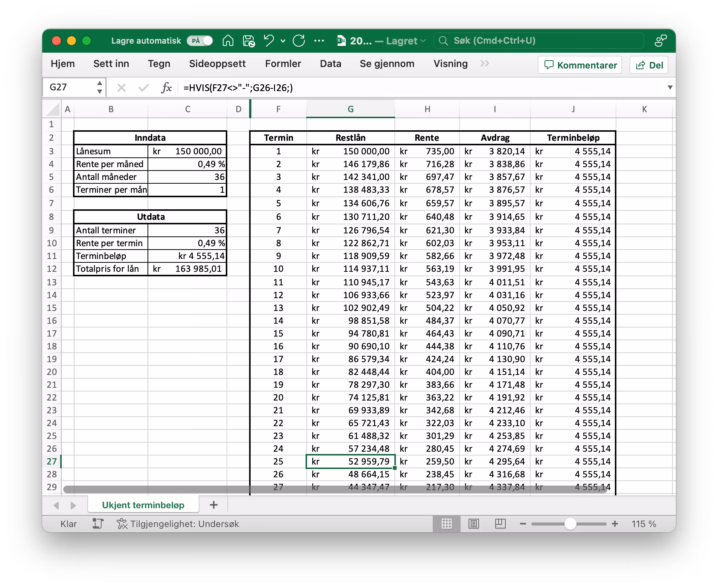Show more ribbon tabs chevron

485,64
